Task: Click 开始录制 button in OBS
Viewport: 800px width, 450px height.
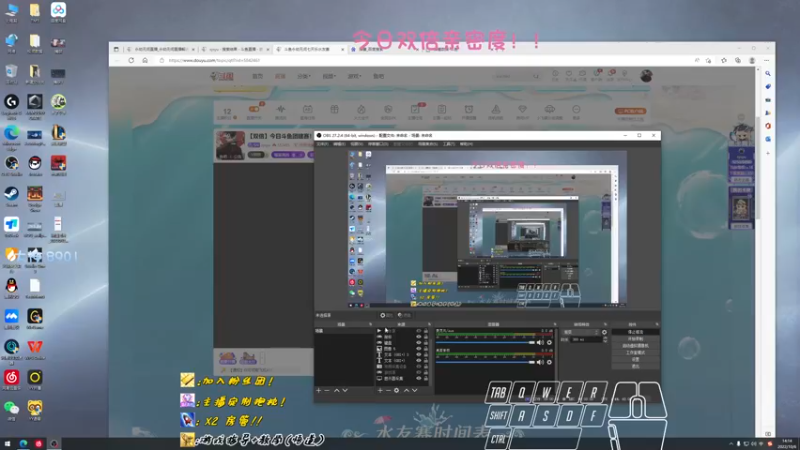Action: [x=636, y=339]
